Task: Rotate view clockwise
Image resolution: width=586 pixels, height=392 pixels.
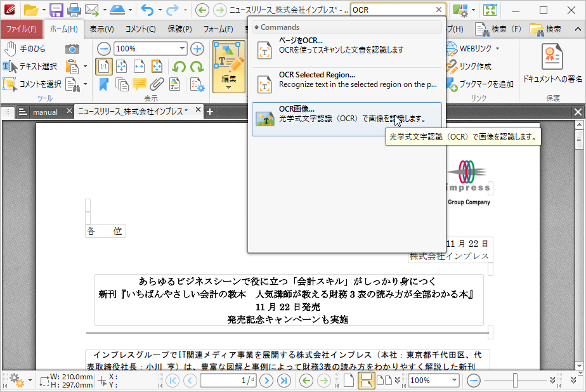Action: [x=197, y=67]
